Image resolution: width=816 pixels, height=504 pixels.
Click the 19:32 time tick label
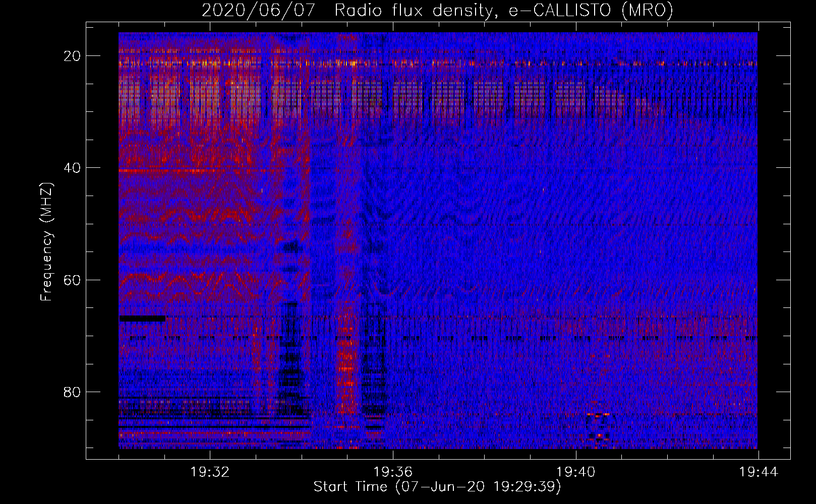coord(210,472)
